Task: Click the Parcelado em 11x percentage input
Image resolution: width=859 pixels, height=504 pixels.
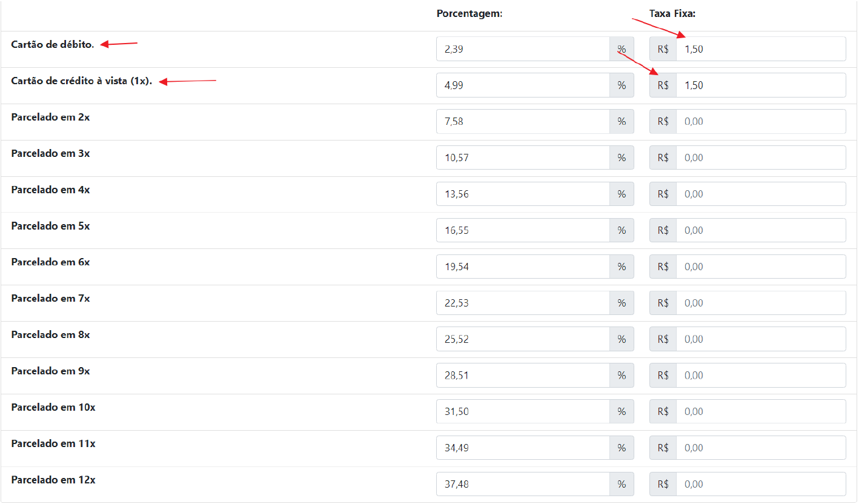Action: (522, 448)
